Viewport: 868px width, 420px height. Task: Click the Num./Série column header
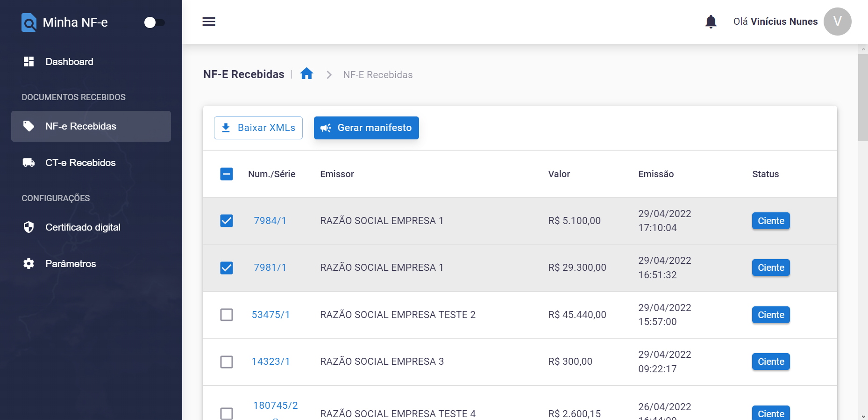(272, 174)
